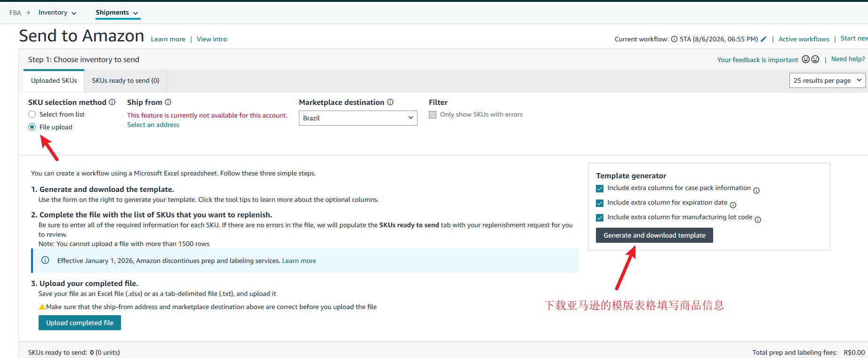Image resolution: width=868 pixels, height=358 pixels.
Task: Enable Only show SKUs with errors checkbox
Action: pos(433,115)
